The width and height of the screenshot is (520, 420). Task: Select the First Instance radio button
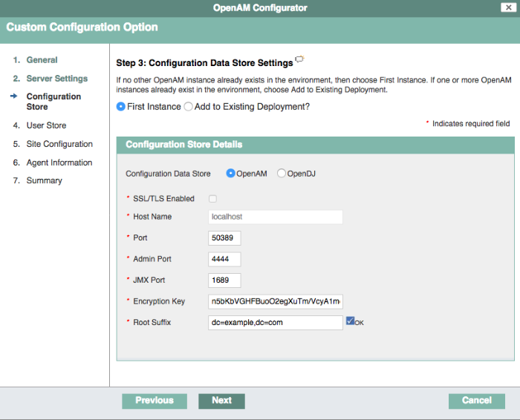(x=120, y=107)
